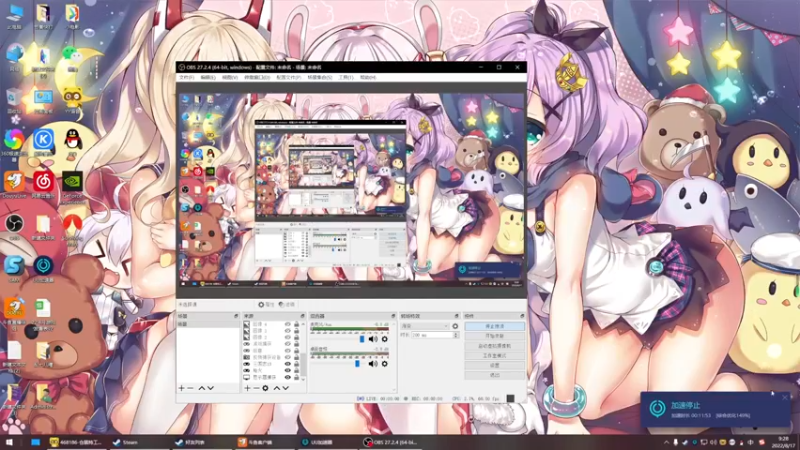Undock the Sources panel with its float icon
The height and width of the screenshot is (450, 800).
pyautogui.click(x=303, y=316)
